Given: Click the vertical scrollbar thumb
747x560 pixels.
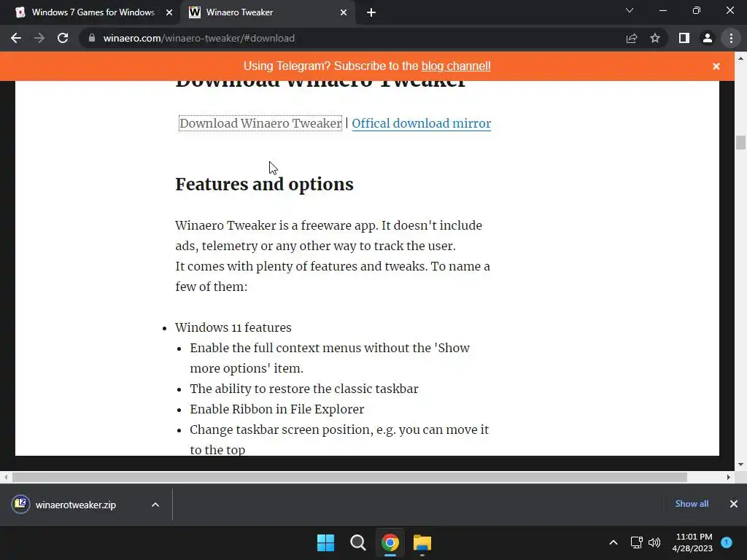Looking at the screenshot, I should [x=740, y=142].
